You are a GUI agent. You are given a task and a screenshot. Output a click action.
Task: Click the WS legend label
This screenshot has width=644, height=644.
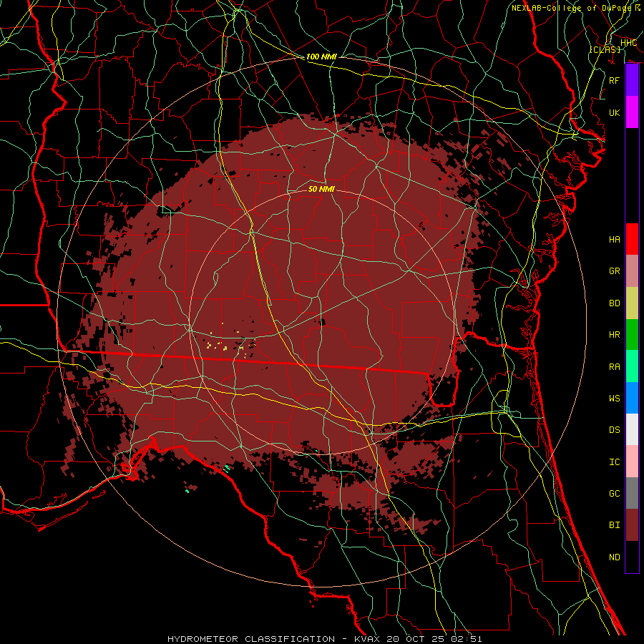[x=615, y=399]
